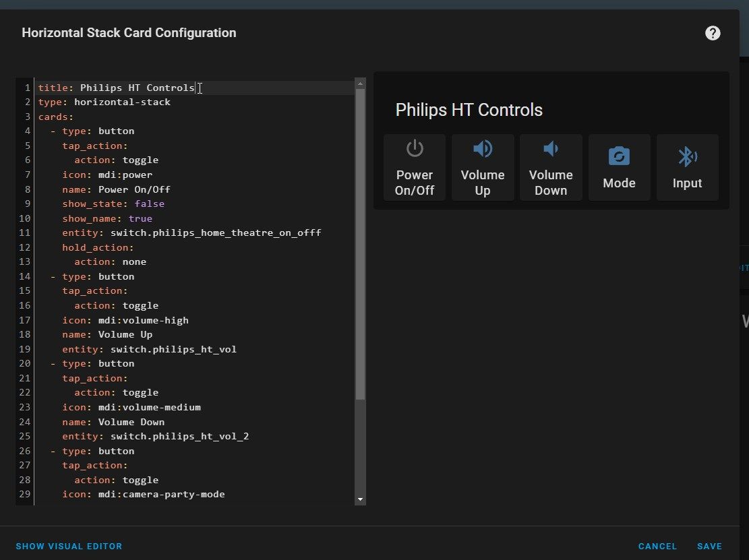749x560 pixels.
Task: Switch to Show Visual Editor
Action: pyautogui.click(x=69, y=546)
